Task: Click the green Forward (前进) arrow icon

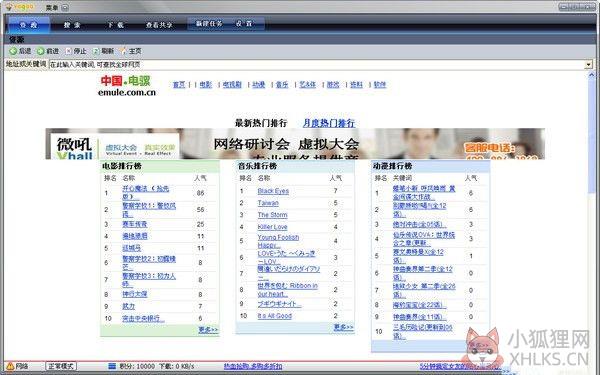Action: click(x=41, y=51)
